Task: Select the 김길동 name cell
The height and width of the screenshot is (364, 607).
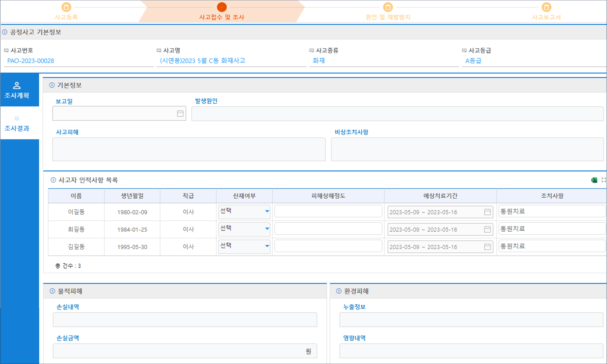Action: [76, 247]
